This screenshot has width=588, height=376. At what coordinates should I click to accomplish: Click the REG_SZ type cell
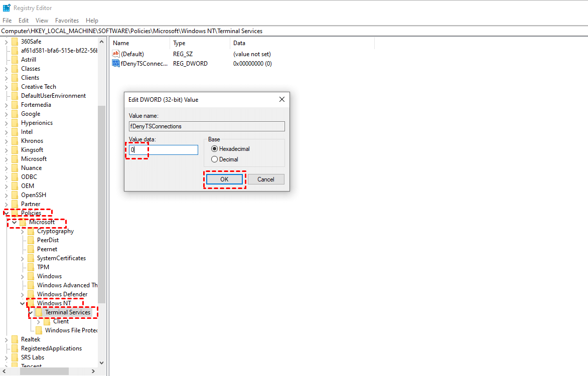click(x=183, y=54)
